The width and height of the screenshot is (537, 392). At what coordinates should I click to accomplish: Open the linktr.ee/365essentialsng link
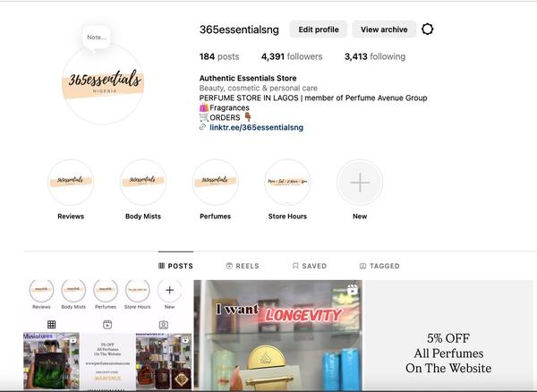coord(256,128)
